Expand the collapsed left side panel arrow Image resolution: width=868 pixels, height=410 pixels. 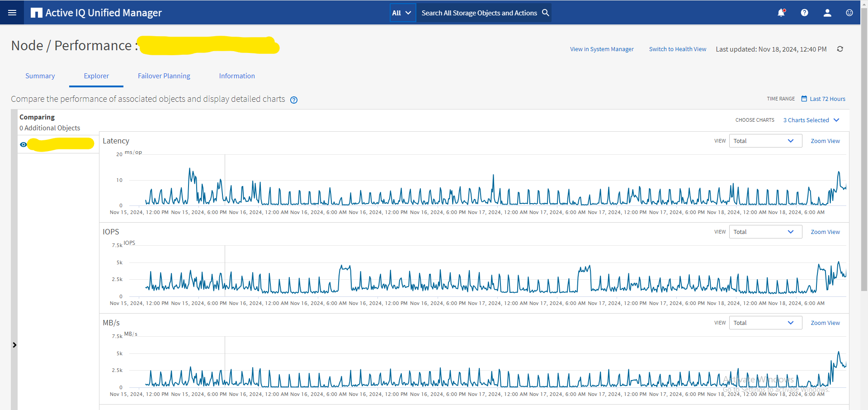click(x=14, y=345)
